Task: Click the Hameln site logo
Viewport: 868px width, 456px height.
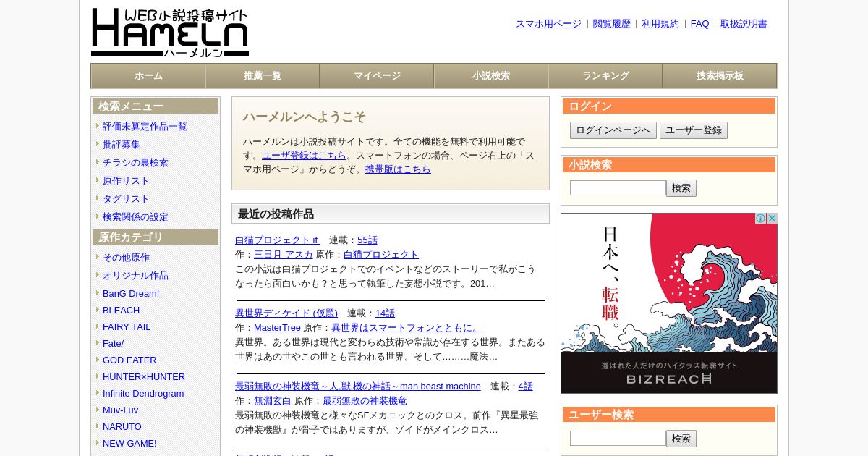Action: pos(170,33)
